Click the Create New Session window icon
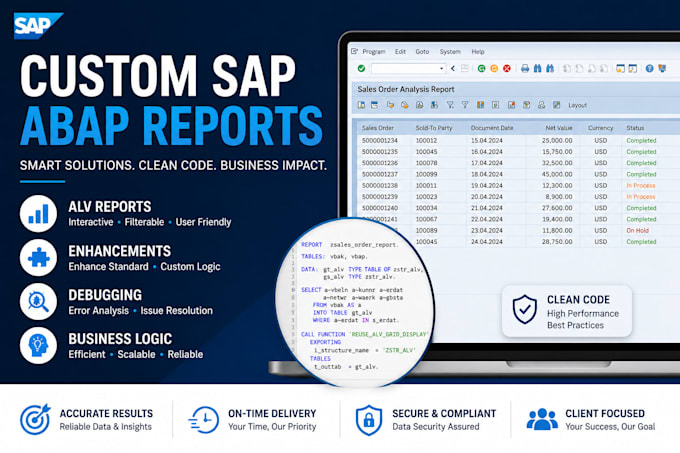Image resolution: width=680 pixels, height=453 pixels. pos(621,68)
